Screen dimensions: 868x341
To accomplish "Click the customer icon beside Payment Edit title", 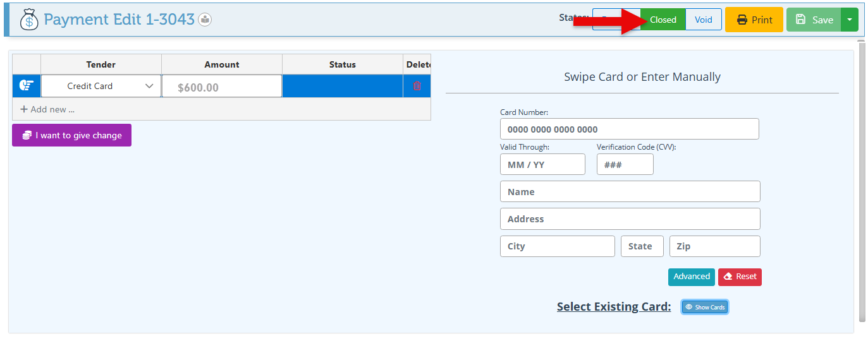I will [x=205, y=20].
